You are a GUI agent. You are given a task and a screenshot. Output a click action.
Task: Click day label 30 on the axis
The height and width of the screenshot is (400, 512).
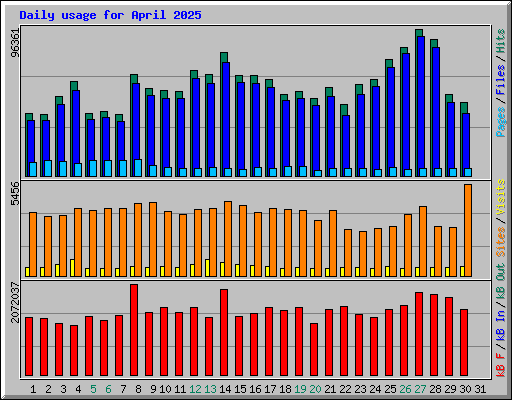pos(465,389)
